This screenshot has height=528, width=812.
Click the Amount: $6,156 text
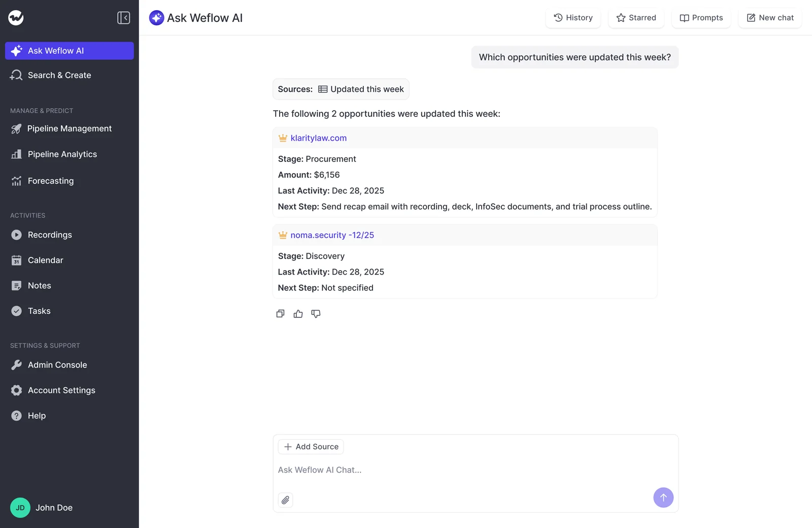pos(309,175)
